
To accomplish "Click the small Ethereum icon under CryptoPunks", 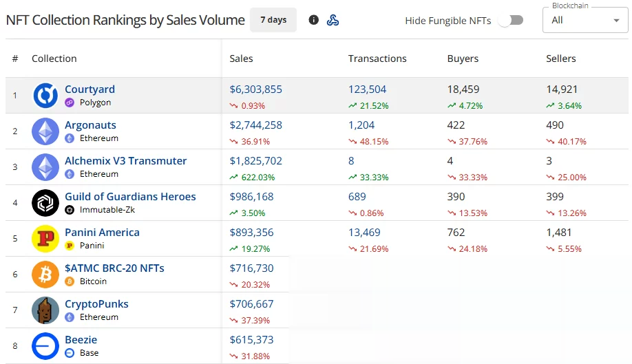I will point(70,317).
